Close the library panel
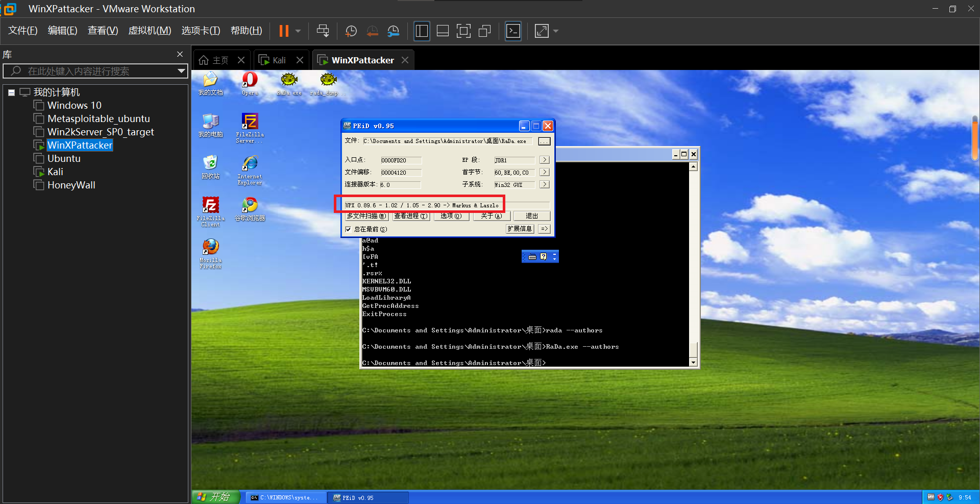Screen dimensions: 980x504 coord(180,54)
